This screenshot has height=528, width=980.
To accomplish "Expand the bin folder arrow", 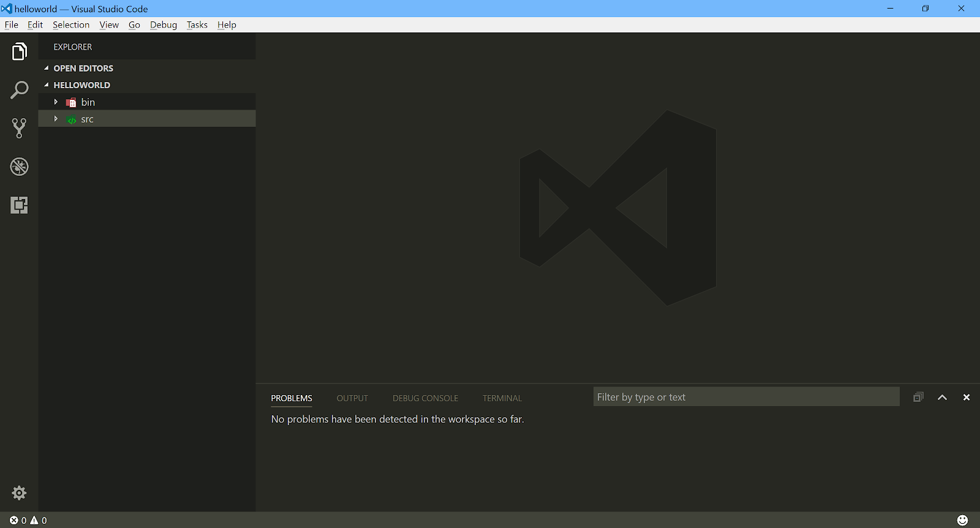I will click(56, 102).
